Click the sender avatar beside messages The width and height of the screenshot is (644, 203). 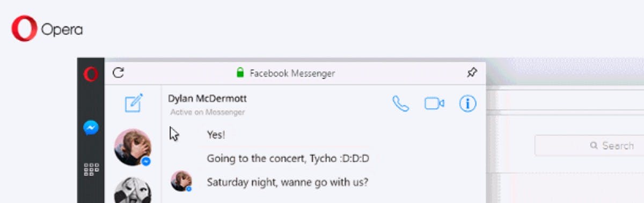click(x=181, y=181)
